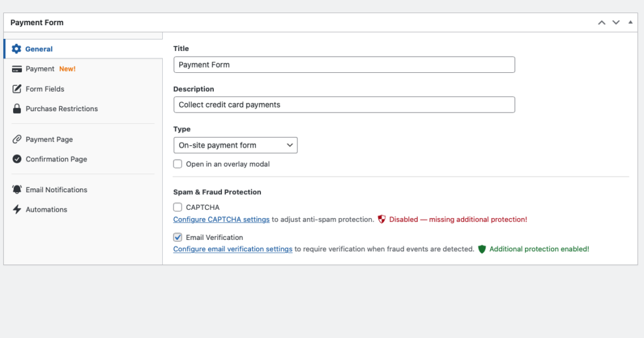This screenshot has width=644, height=338.
Task: Enable the CAPTCHA checkbox
Action: coord(178,207)
